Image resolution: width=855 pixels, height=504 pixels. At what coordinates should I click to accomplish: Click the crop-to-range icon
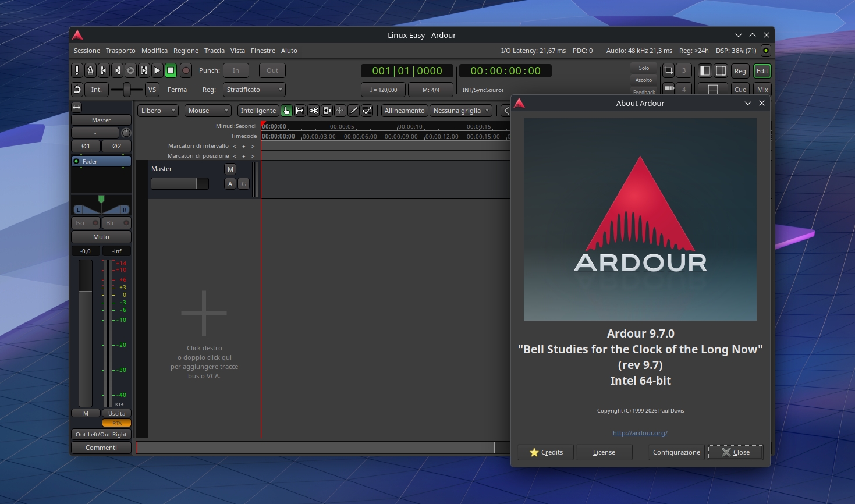tap(669, 70)
